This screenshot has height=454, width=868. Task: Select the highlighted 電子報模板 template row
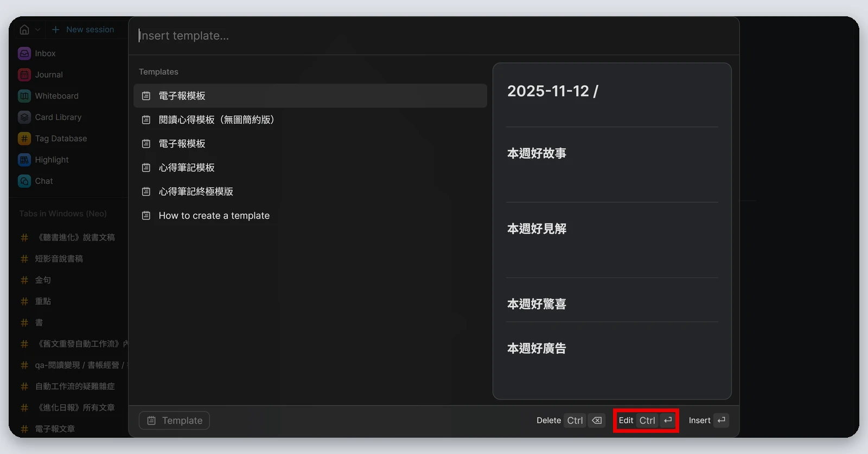(310, 95)
